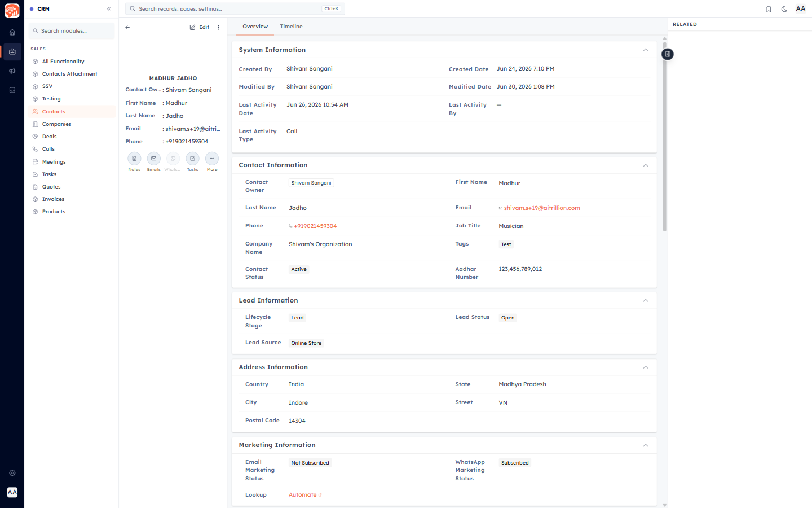Click the Search records, pages, settings bar
812x508 pixels.
click(x=235, y=9)
